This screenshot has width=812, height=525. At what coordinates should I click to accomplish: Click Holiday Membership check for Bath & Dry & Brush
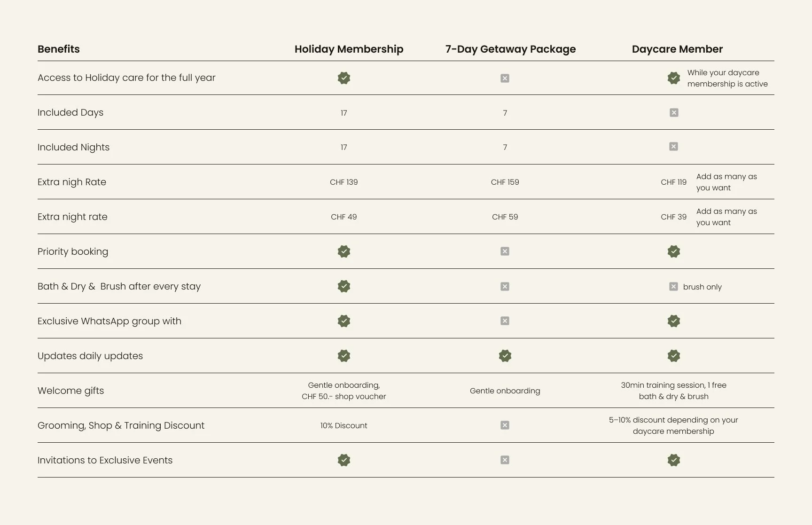tap(344, 286)
